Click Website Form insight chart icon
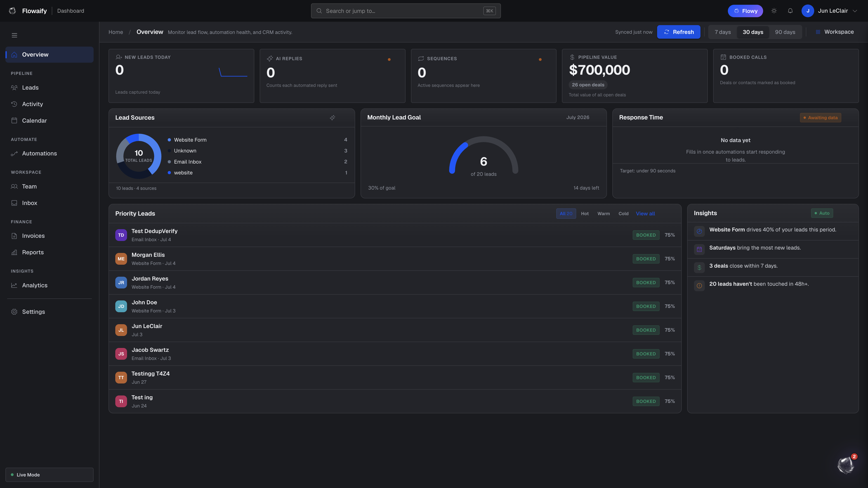 click(700, 231)
